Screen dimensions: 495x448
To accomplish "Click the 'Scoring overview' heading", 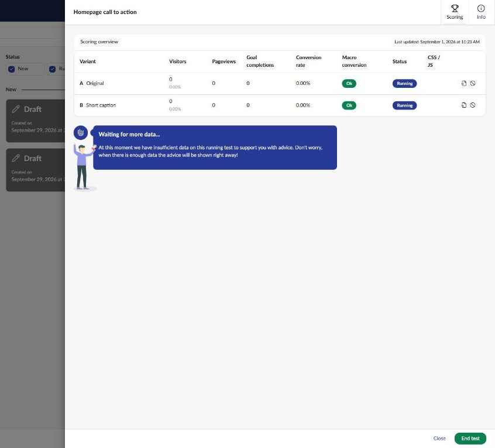I will tap(99, 42).
